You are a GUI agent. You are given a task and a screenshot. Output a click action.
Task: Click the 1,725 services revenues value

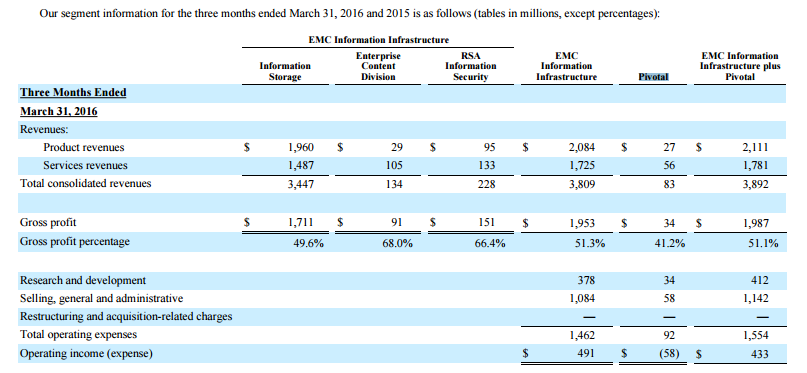pyautogui.click(x=582, y=166)
